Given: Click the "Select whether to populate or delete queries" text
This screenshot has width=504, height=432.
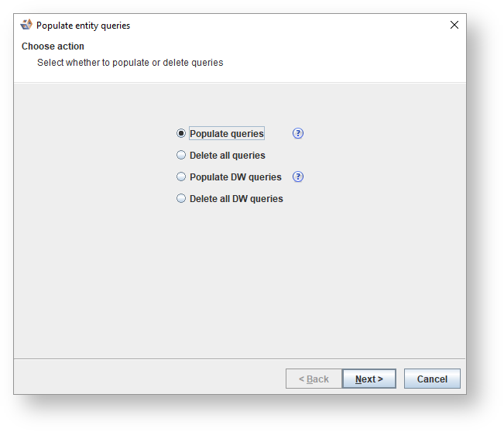Looking at the screenshot, I should pos(130,63).
